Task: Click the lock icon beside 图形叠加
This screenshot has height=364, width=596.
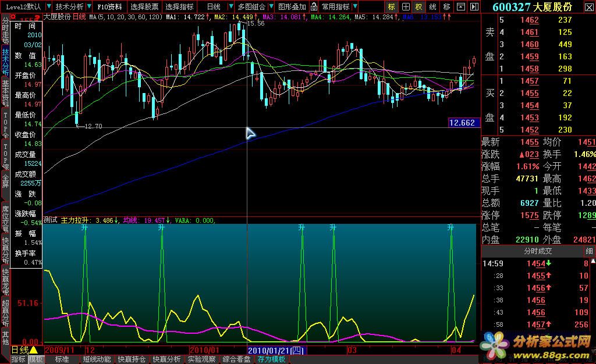Action: (314, 6)
